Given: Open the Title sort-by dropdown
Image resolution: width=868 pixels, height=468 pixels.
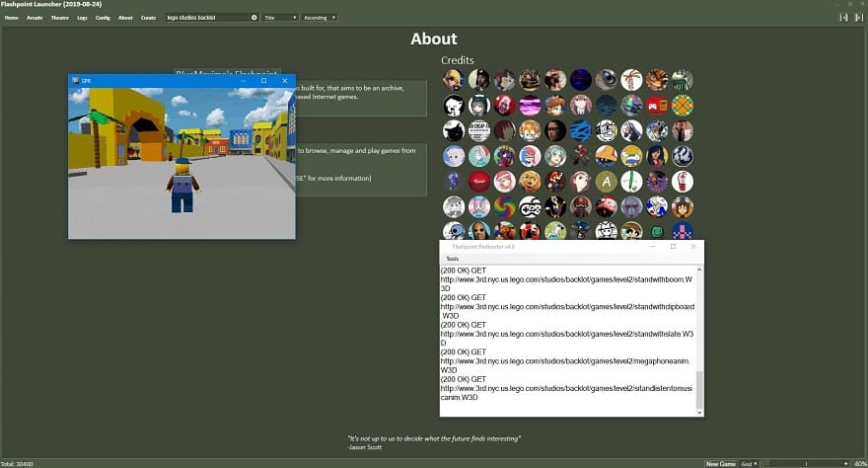Looking at the screenshot, I should coord(280,18).
